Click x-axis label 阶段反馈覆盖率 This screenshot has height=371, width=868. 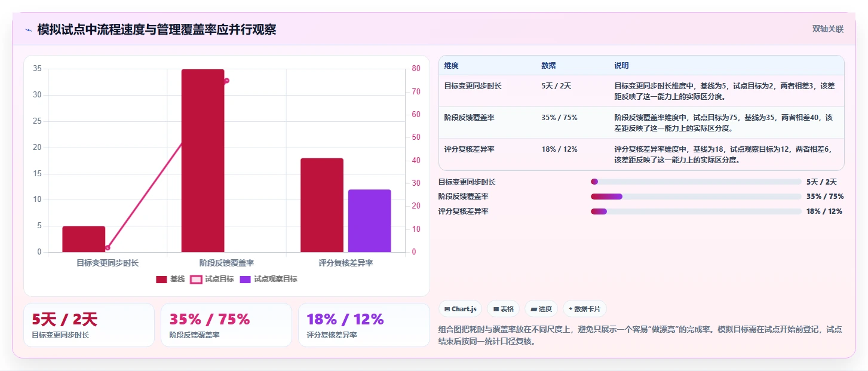(x=226, y=263)
